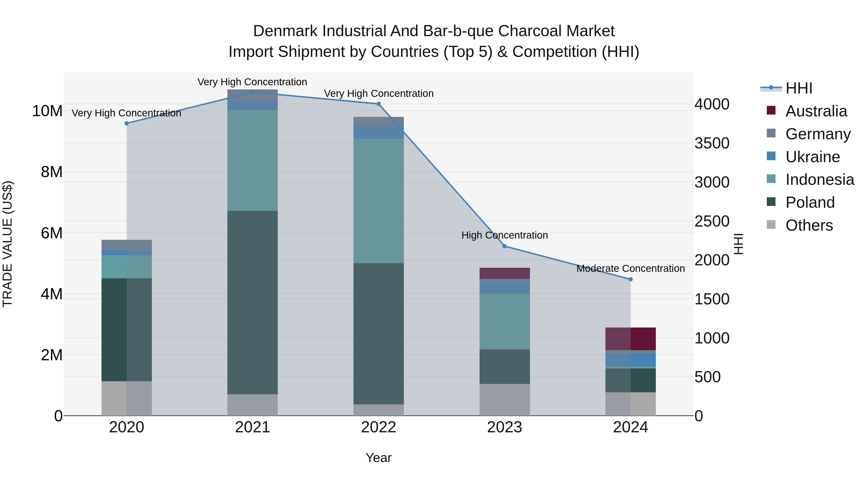This screenshot has height=488, width=868.
Task: Click the 10M left axis tick label
Action: pyautogui.click(x=47, y=111)
